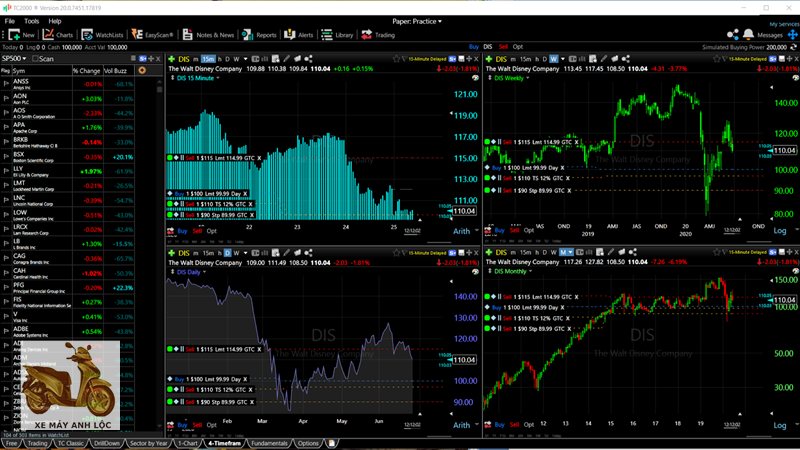Click Opt in the top account bar
The image size is (800, 450).
click(x=518, y=47)
